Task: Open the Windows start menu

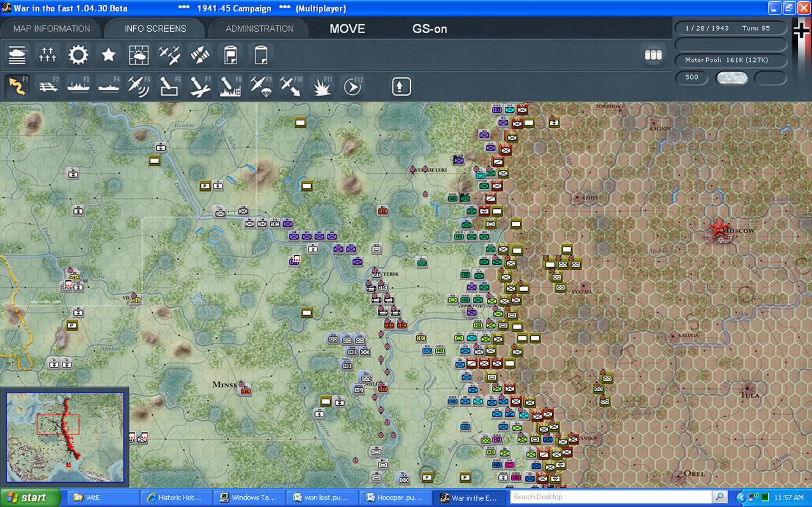Action: (x=30, y=497)
